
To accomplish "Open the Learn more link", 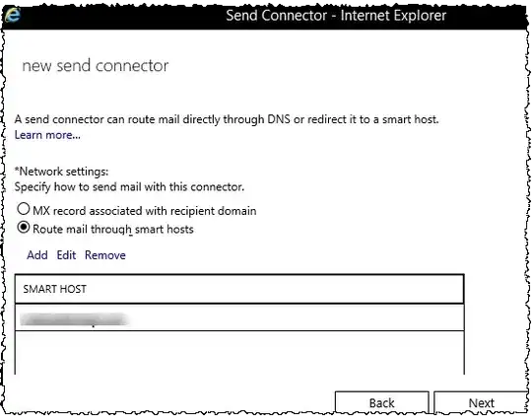I will 47,135.
